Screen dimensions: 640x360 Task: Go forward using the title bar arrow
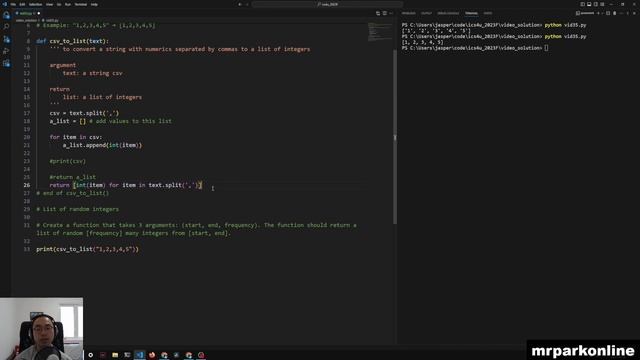(247, 4)
